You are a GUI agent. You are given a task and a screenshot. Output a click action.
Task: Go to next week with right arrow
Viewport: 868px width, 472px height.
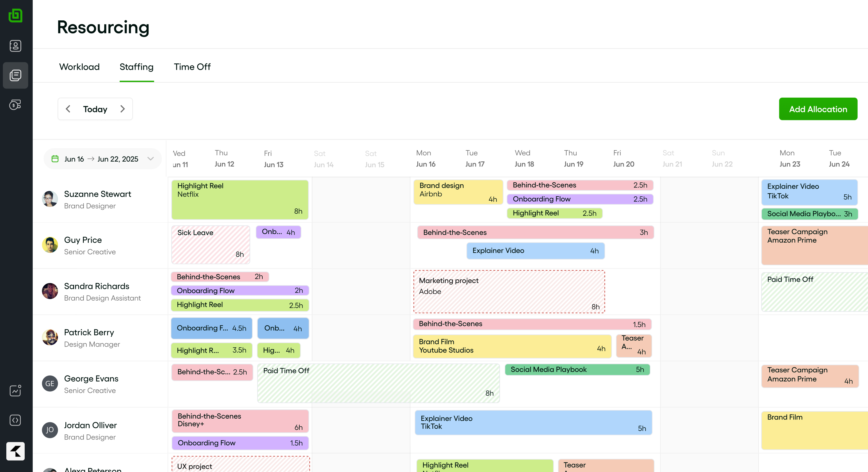pyautogui.click(x=122, y=109)
